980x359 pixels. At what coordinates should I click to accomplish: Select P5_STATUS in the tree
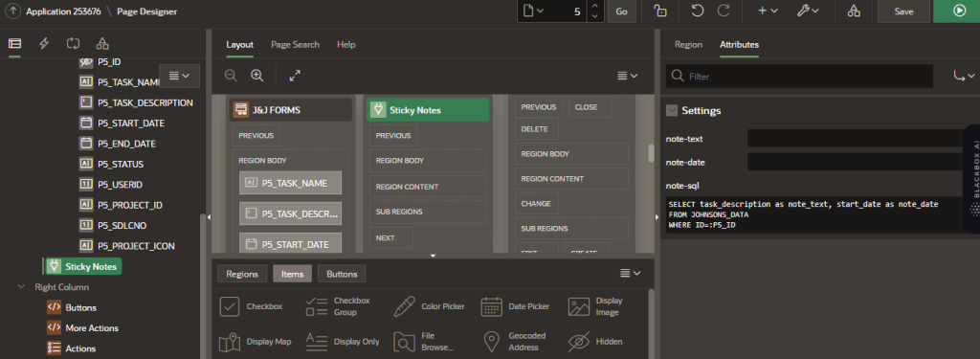click(x=112, y=164)
